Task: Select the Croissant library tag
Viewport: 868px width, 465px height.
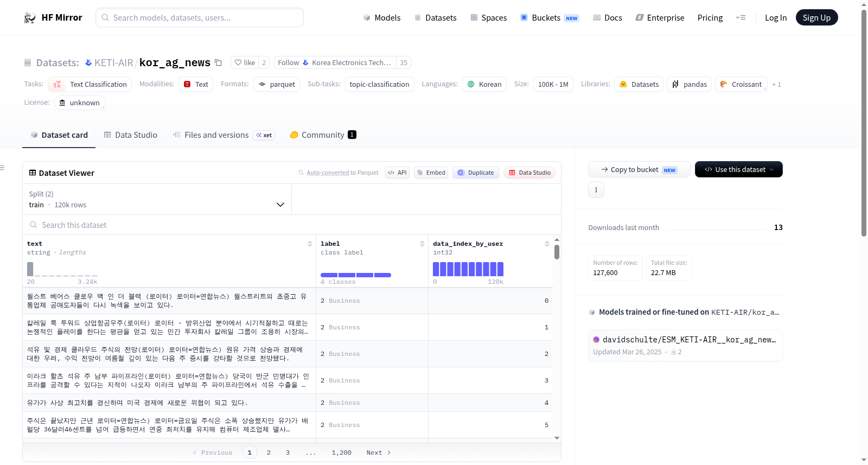Action: point(741,84)
